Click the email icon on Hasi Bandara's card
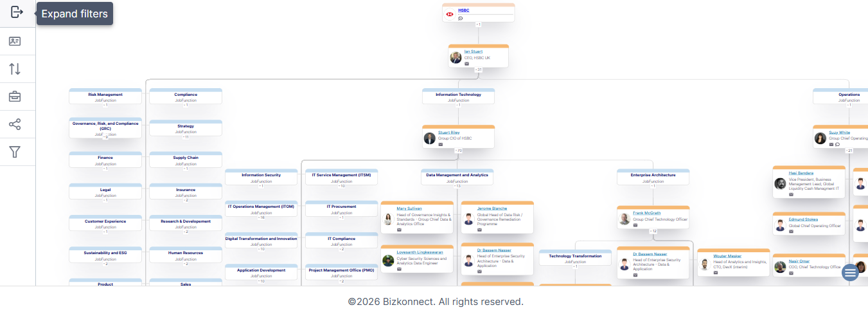The width and height of the screenshot is (868, 314). (792, 194)
